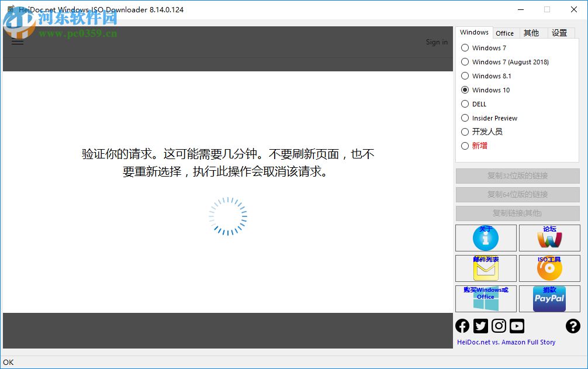This screenshot has width=588, height=369.
Task: Select the DELL option
Action: click(465, 104)
